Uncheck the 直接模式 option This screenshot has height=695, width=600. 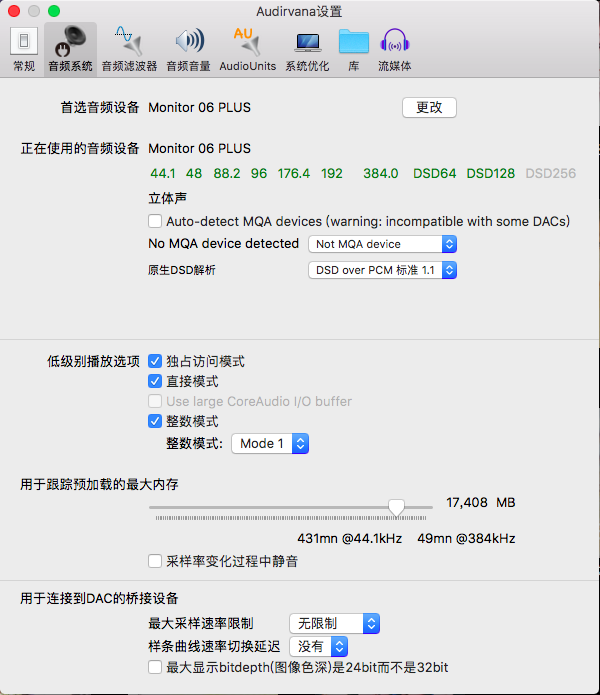(155, 381)
